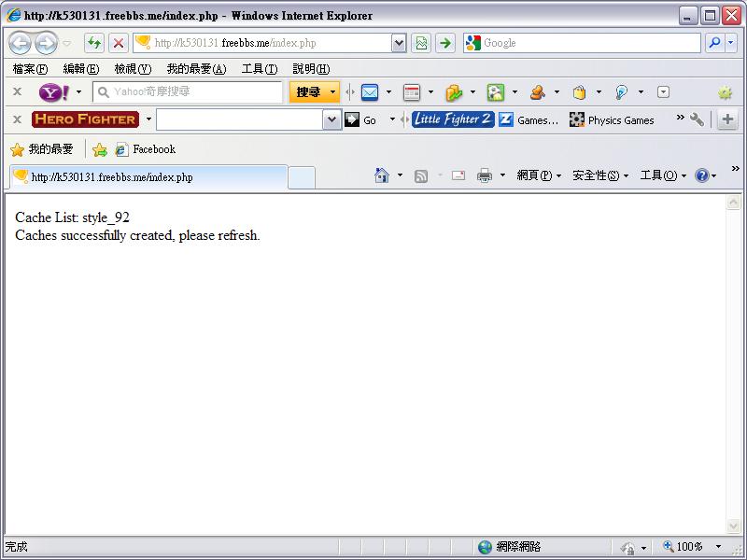Click the Refresh page icon

tap(94, 43)
